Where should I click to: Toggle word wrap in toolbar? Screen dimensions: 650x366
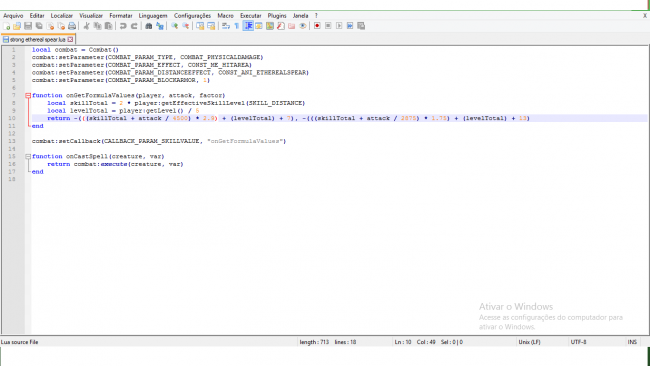coord(226,26)
